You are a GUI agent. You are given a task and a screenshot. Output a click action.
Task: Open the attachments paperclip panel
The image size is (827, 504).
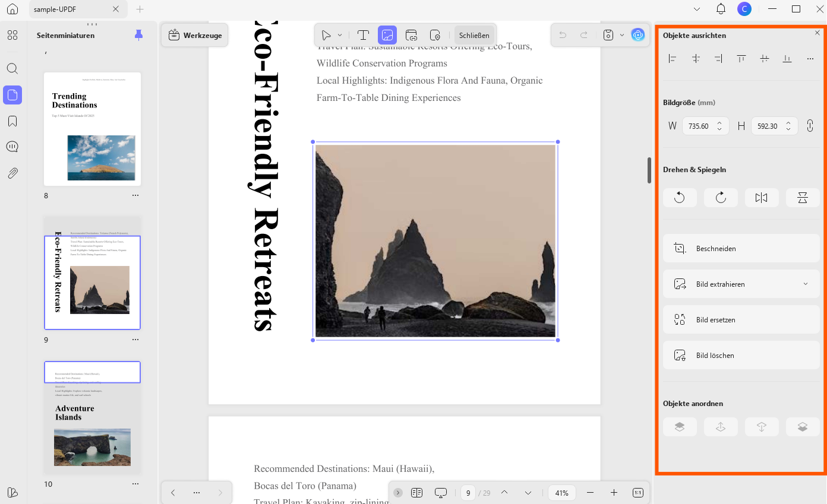(12, 173)
